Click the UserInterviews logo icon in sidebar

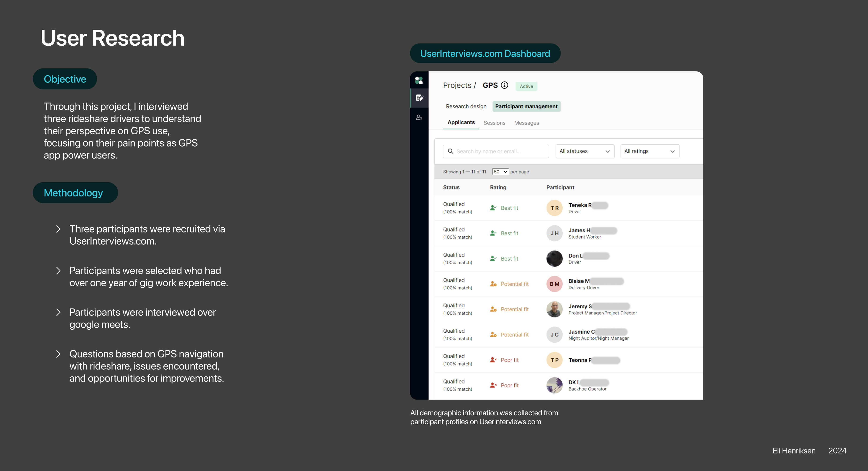[419, 80]
